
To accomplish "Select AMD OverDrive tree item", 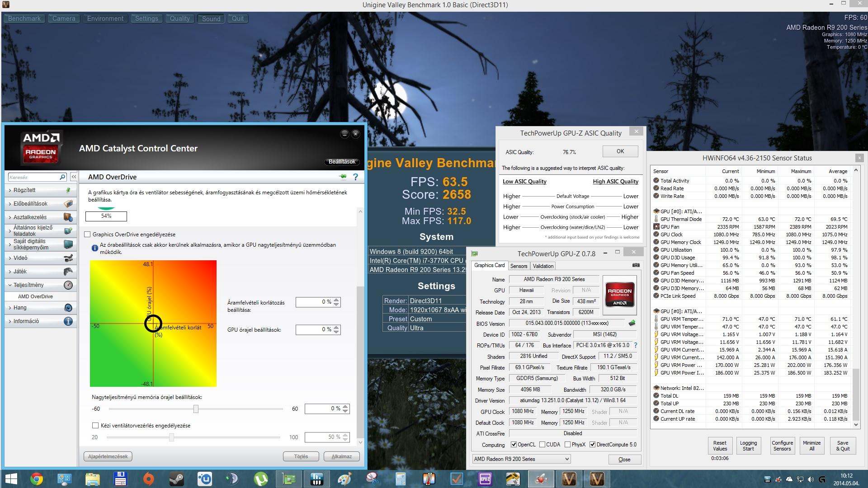I will tap(35, 296).
